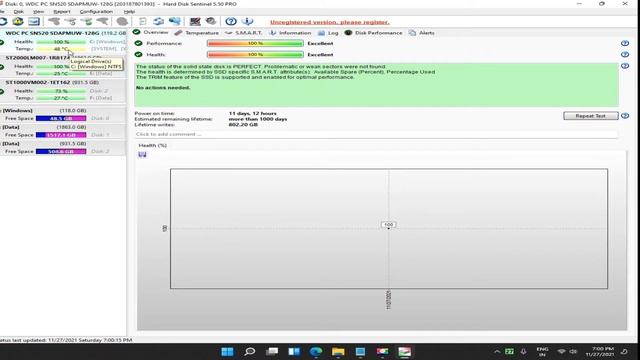Click the 'more than 1000 days' lifetime value
The image size is (640, 360).
(x=258, y=119)
